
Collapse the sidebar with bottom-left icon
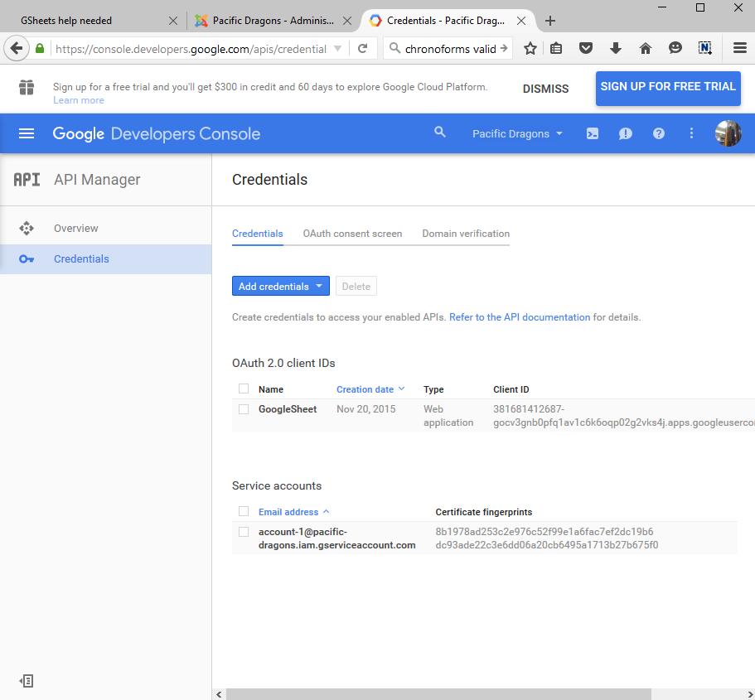coord(27,681)
